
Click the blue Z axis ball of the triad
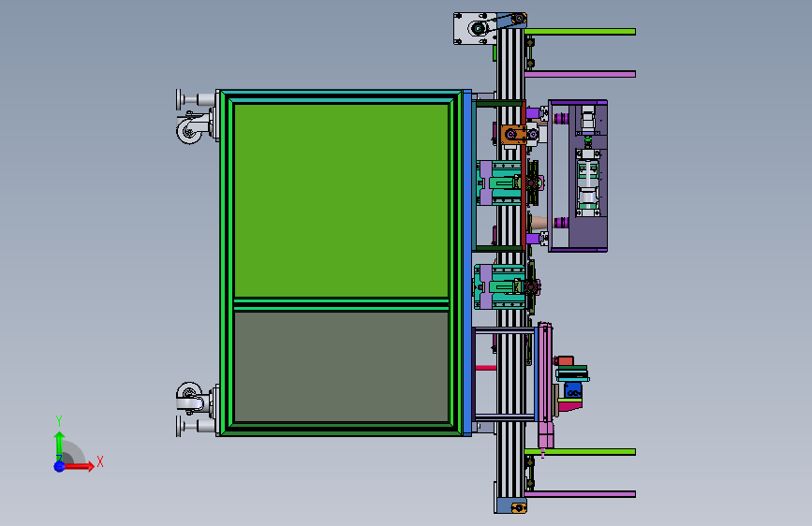click(x=59, y=466)
